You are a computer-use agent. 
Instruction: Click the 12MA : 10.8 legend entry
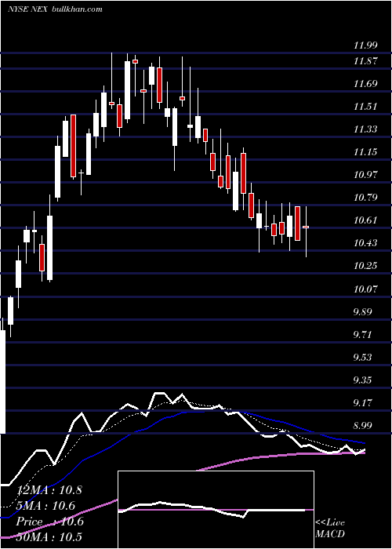pyautogui.click(x=49, y=490)
